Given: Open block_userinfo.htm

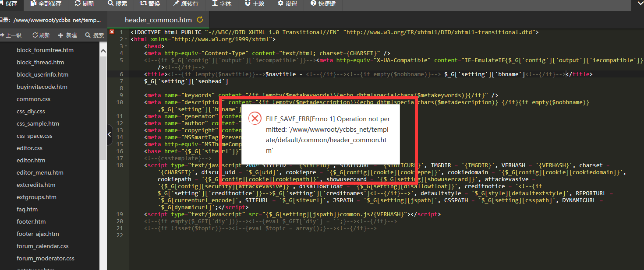Looking at the screenshot, I should pos(42,74).
